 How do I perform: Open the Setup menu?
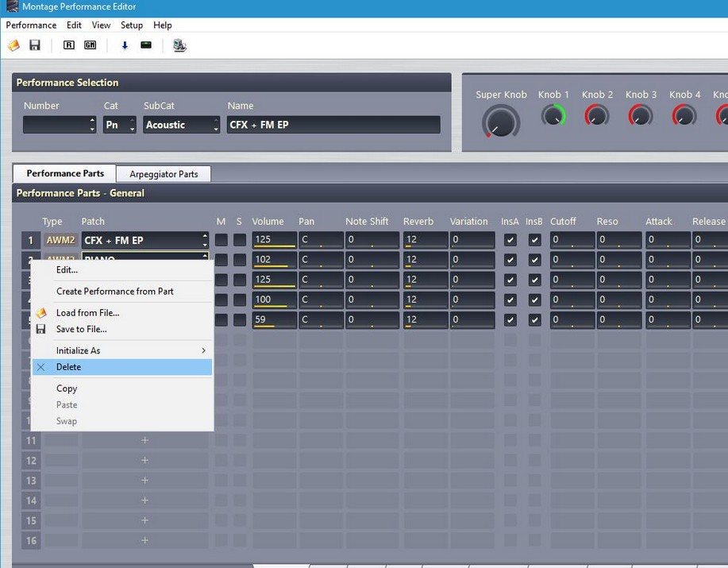[132, 25]
